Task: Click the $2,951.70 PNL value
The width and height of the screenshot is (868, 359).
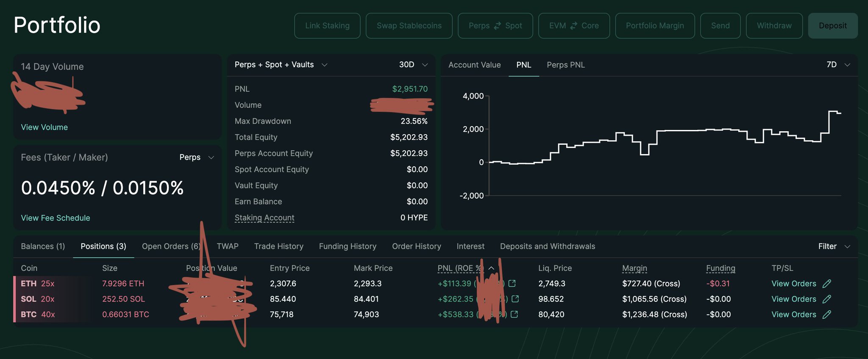Action: pos(410,89)
